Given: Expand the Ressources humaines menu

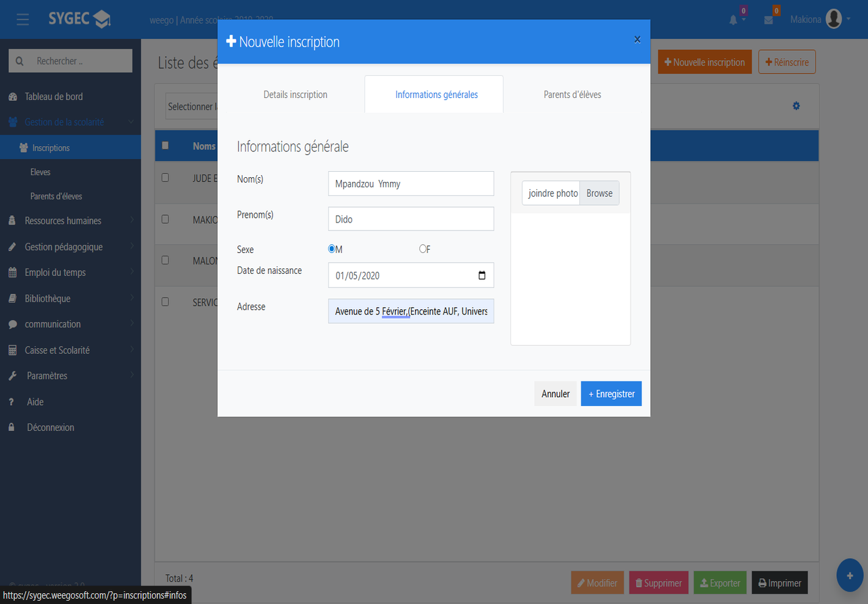Looking at the screenshot, I should (70, 220).
